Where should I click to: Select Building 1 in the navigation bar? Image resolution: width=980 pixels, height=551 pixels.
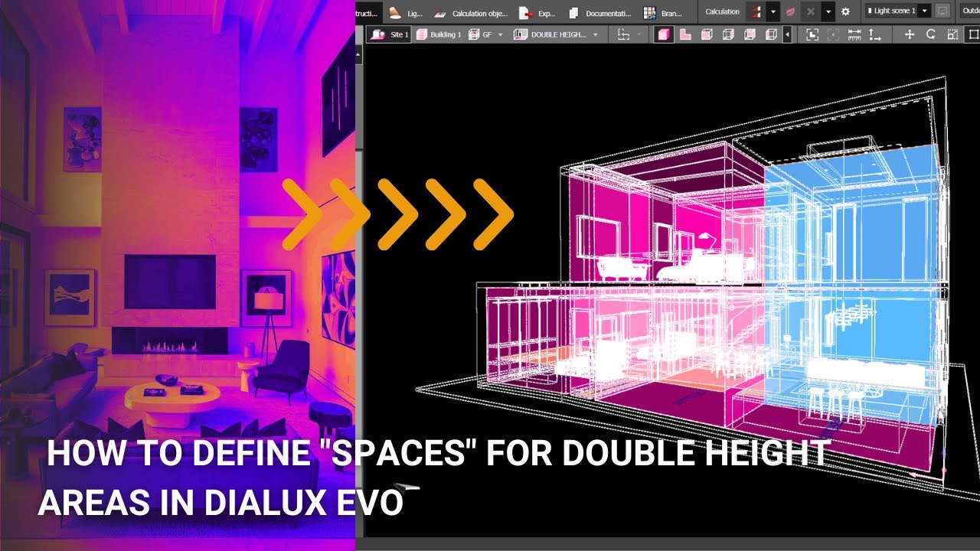(439, 34)
